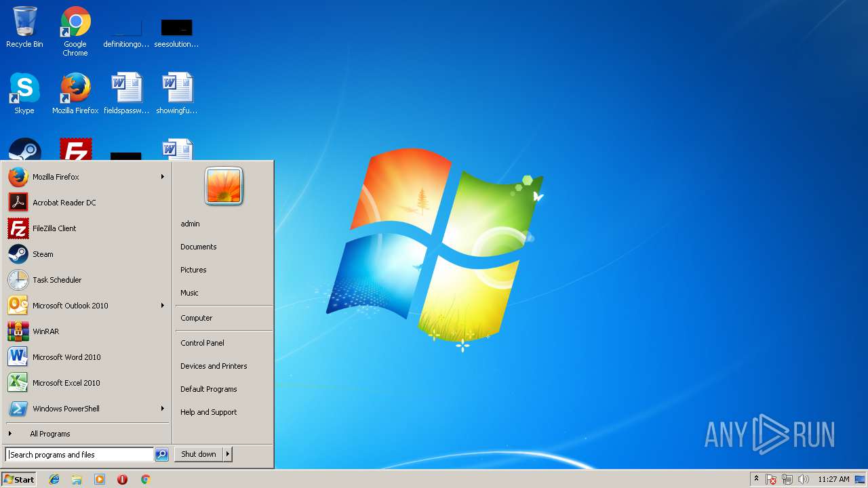This screenshot has width=868, height=488.
Task: Expand the Mozilla Firefox jump list arrow
Action: click(163, 177)
